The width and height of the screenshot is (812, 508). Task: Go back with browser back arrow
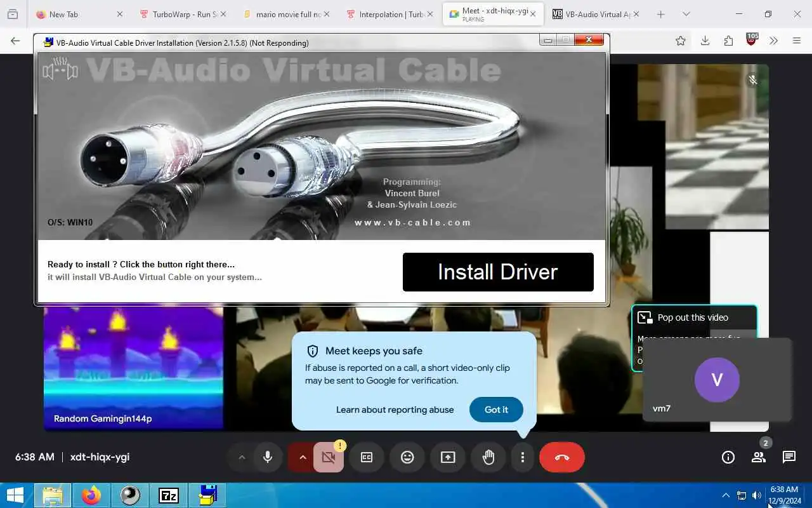click(x=15, y=41)
